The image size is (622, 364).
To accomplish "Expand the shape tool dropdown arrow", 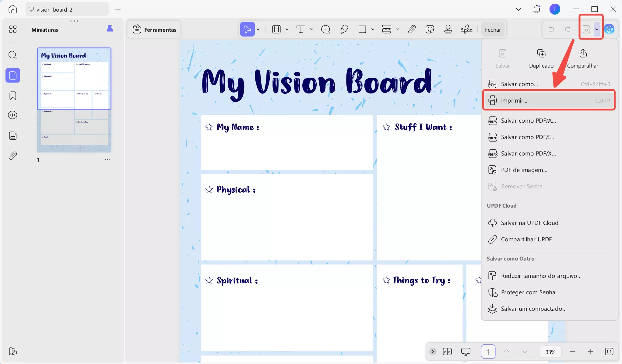I will coord(373,29).
